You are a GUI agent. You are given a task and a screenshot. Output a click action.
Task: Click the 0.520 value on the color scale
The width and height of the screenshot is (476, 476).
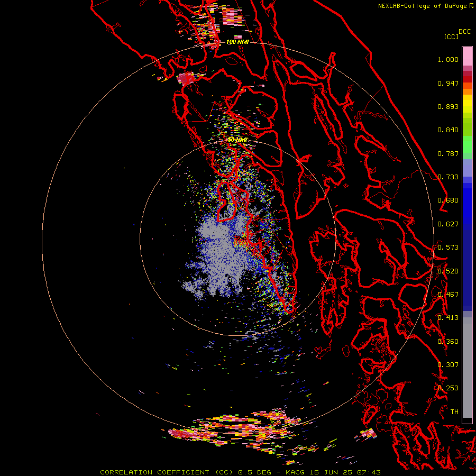pyautogui.click(x=448, y=271)
